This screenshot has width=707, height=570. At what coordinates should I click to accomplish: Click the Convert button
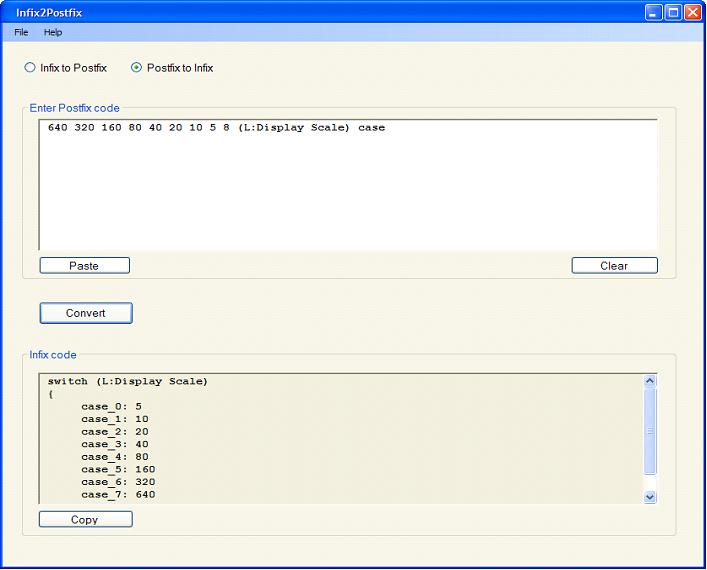[86, 313]
